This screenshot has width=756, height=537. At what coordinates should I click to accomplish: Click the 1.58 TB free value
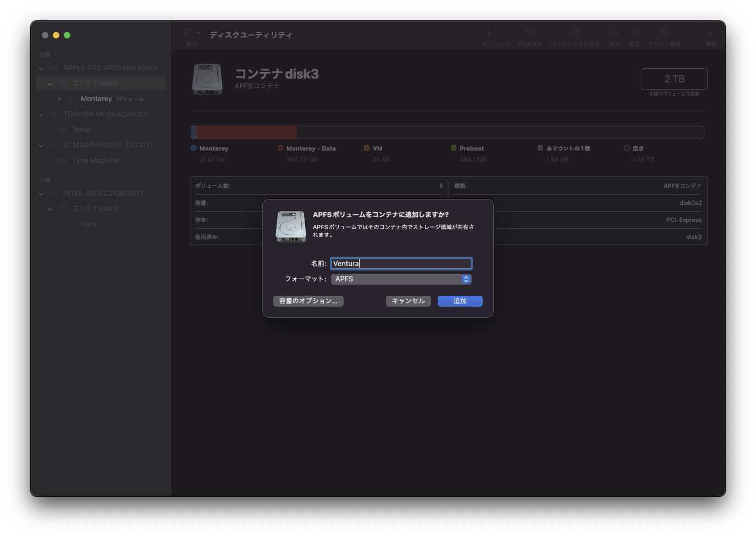643,159
